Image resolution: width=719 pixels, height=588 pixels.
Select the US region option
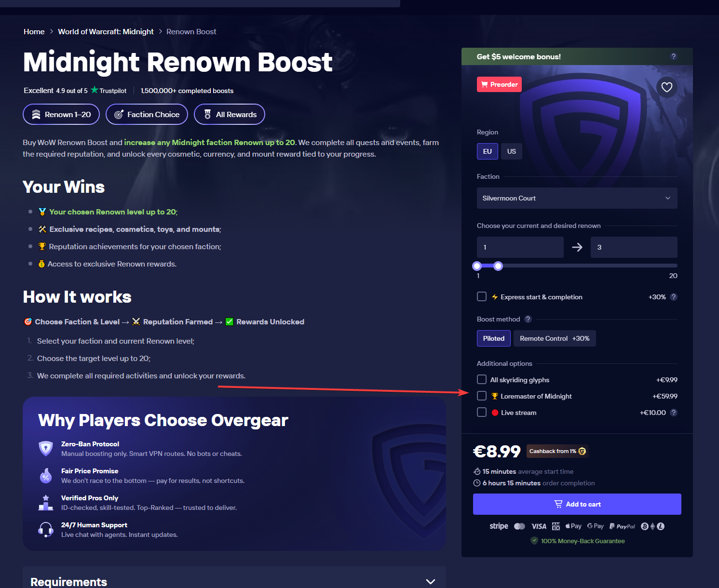512,151
